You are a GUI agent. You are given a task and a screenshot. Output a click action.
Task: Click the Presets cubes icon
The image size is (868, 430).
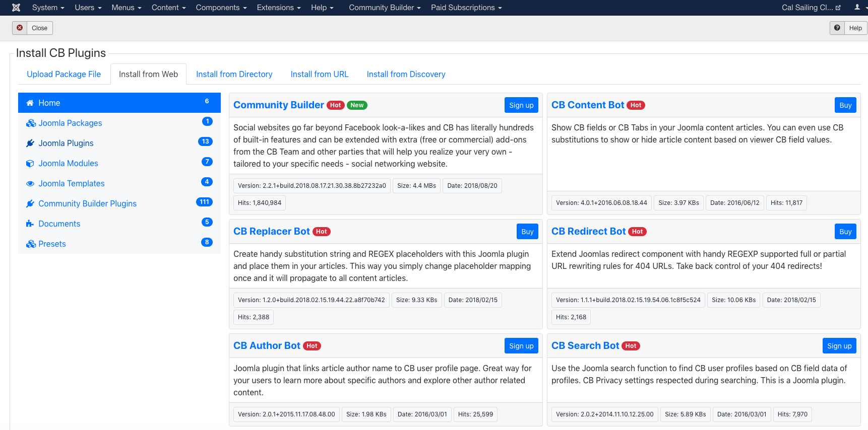click(31, 244)
